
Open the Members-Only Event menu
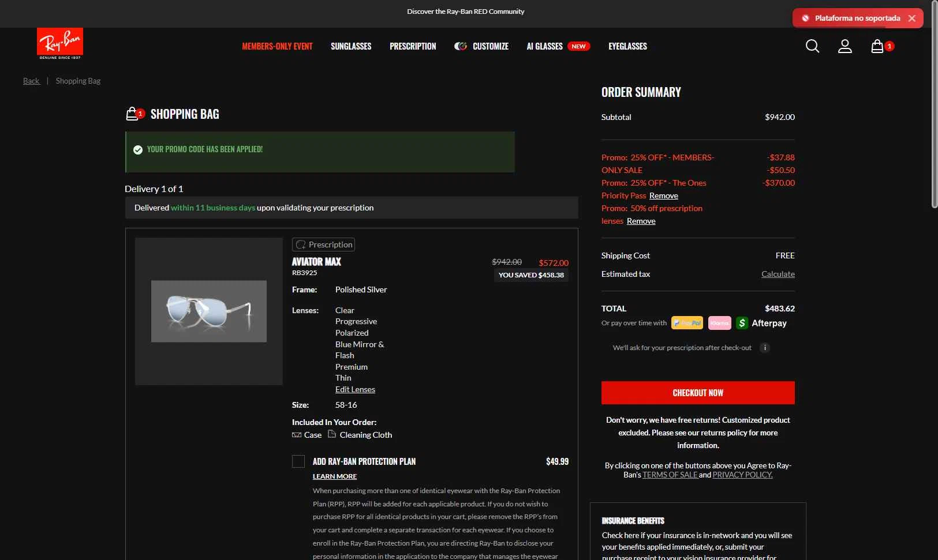pos(277,46)
